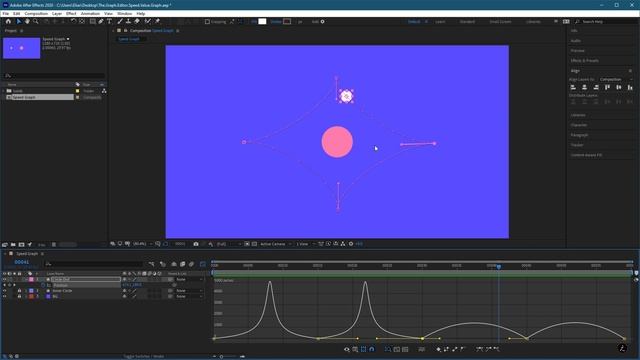Hide the Circle Out layer eye toggle

pyautogui.click(x=4, y=280)
